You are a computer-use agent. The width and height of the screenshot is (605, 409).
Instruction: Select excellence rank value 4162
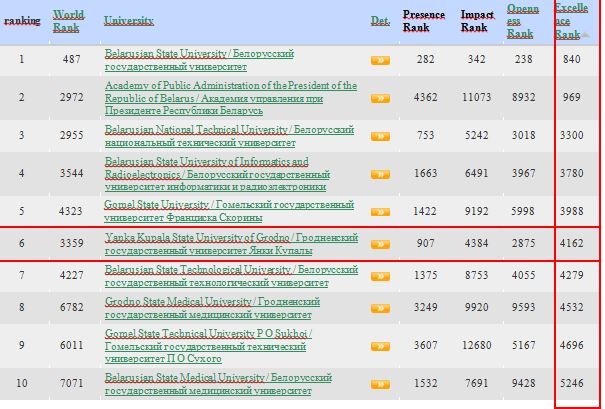tap(571, 243)
